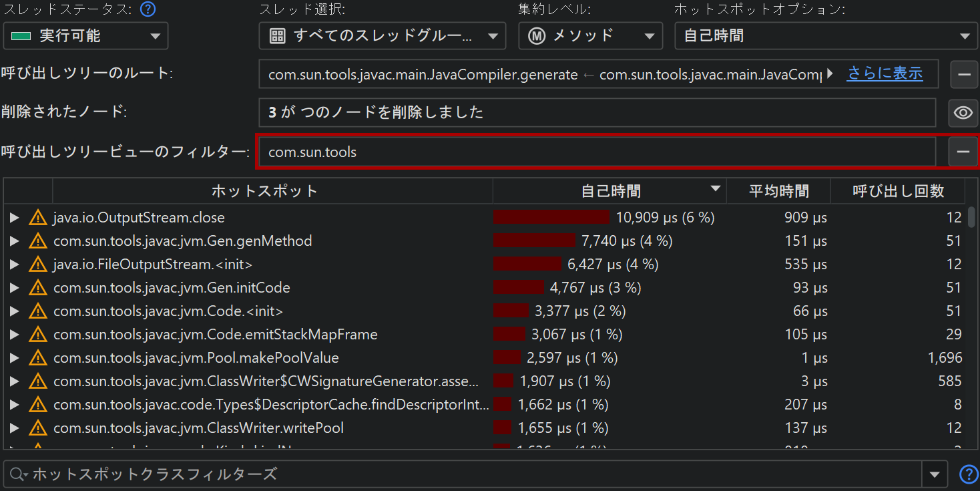
Task: Click warning icon next to java.io.OutputStream.close
Action: (x=38, y=218)
